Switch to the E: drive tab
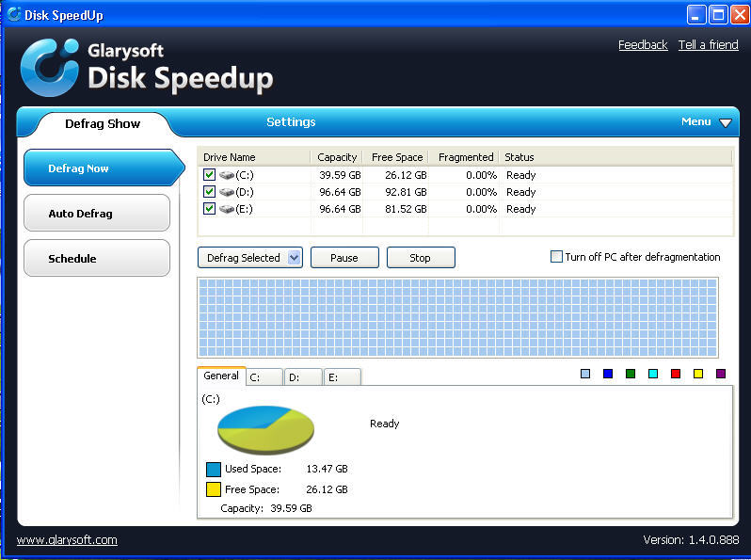 tap(343, 377)
